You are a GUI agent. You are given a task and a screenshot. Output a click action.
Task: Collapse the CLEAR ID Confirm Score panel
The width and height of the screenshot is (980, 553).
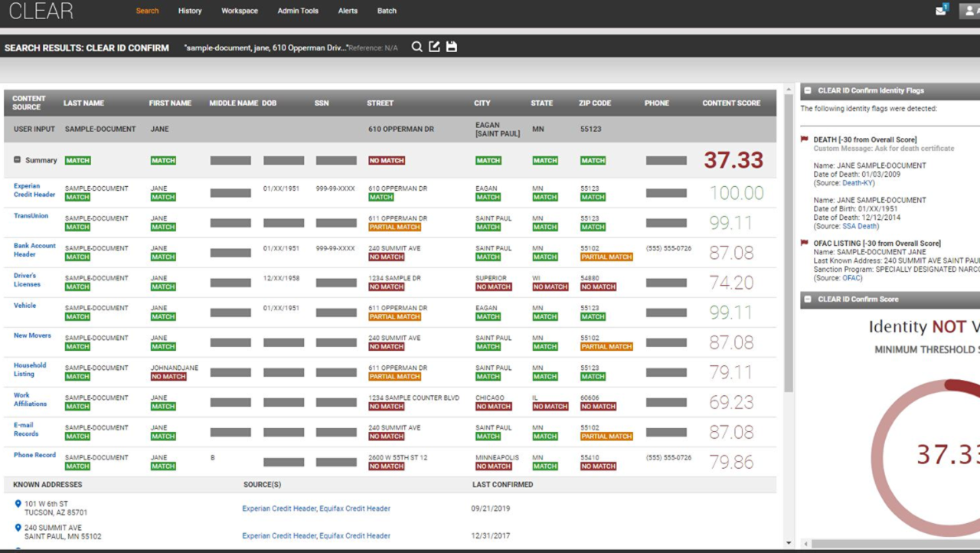(x=808, y=299)
